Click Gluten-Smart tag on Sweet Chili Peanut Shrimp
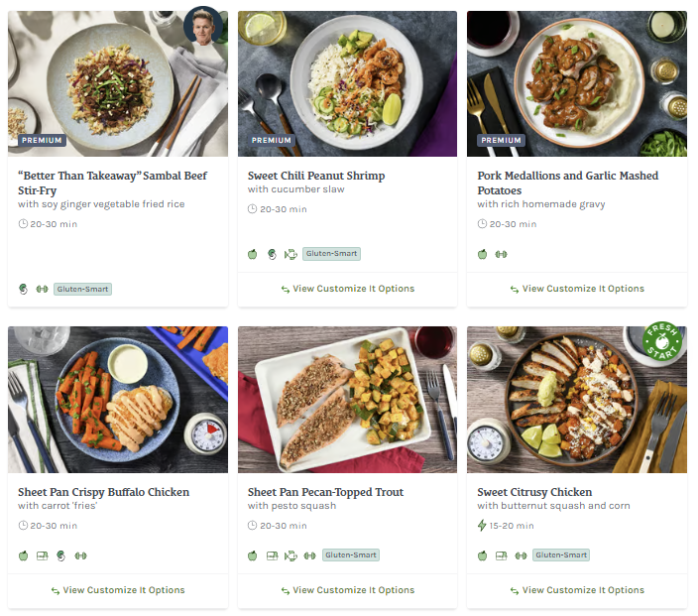Image resolution: width=698 pixels, height=616 pixels. pos(331,254)
